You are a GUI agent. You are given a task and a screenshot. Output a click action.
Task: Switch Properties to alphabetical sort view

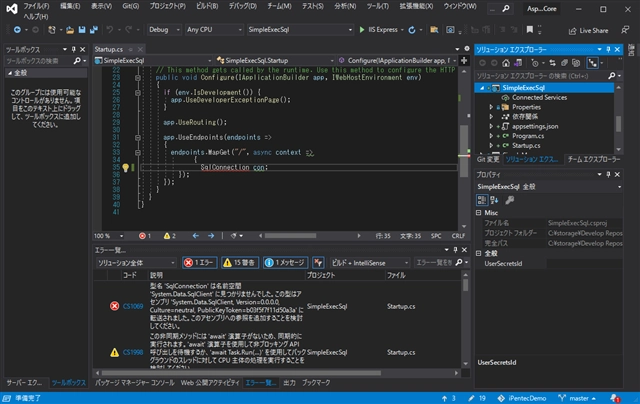(x=494, y=200)
